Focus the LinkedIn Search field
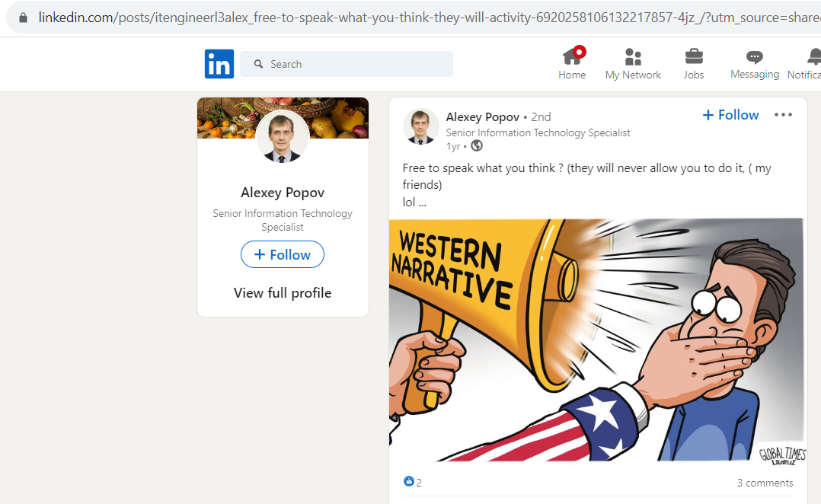The image size is (821, 504). [346, 64]
